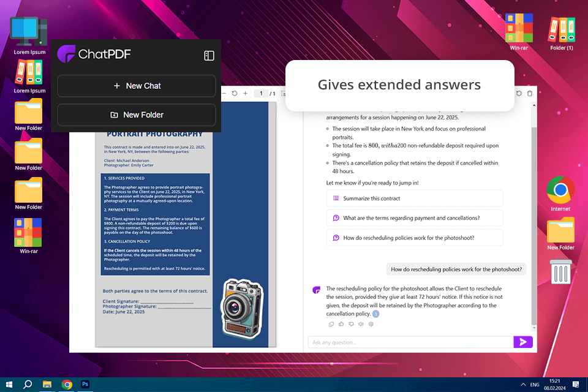The width and height of the screenshot is (588, 392).
Task: Open the taskbar clock showing 15:21
Action: 555,385
